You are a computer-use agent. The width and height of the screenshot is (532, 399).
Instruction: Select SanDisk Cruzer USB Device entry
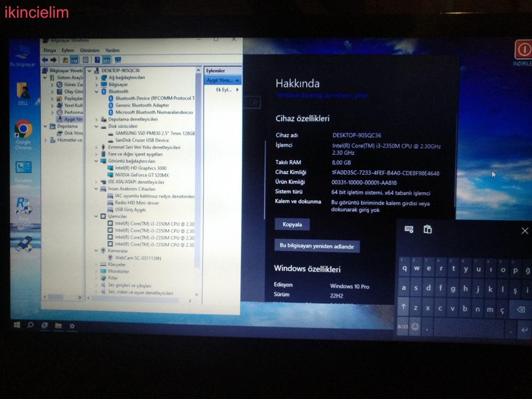point(138,140)
